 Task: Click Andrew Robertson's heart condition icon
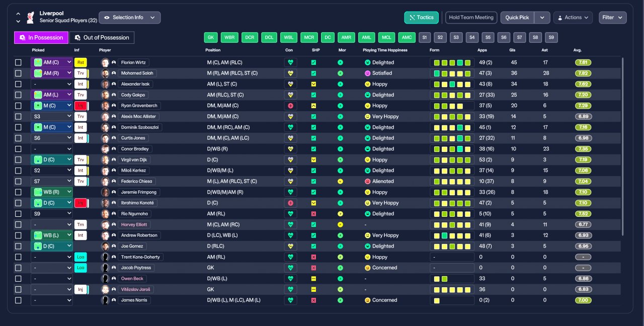[290, 235]
